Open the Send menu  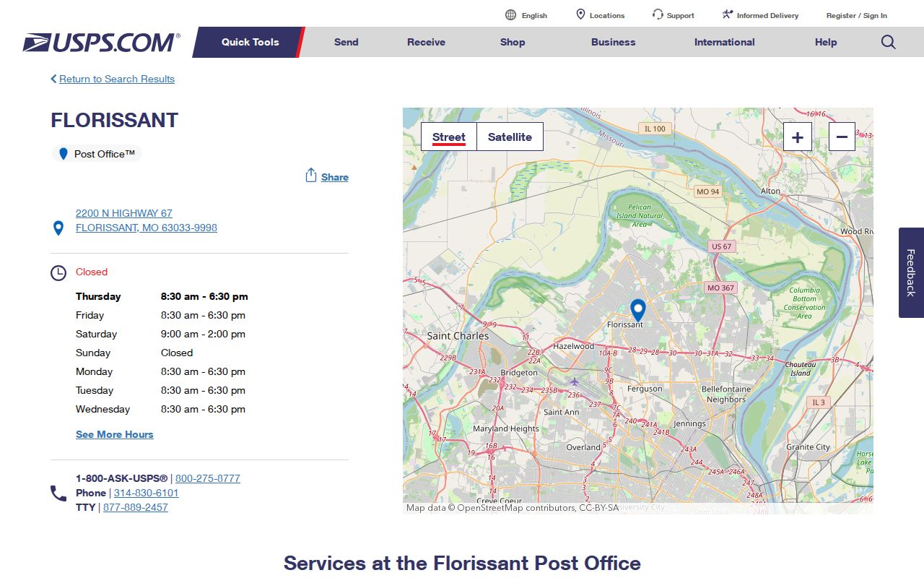coord(346,42)
